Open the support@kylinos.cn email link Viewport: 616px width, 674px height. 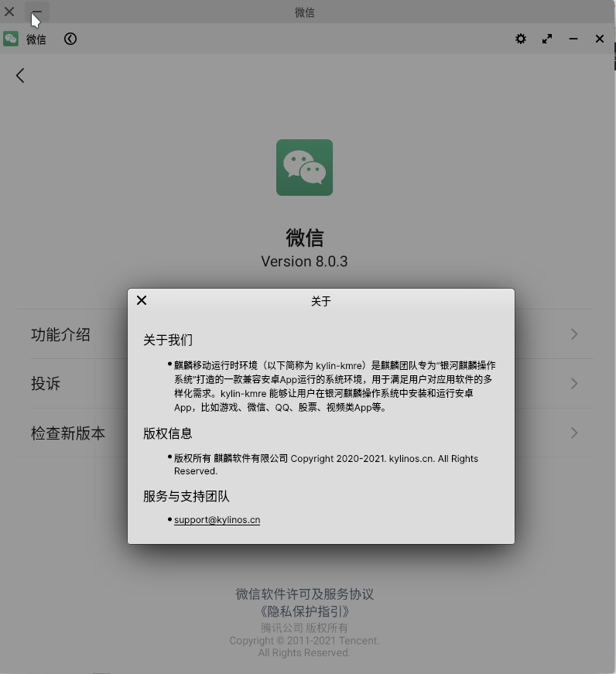(x=217, y=520)
